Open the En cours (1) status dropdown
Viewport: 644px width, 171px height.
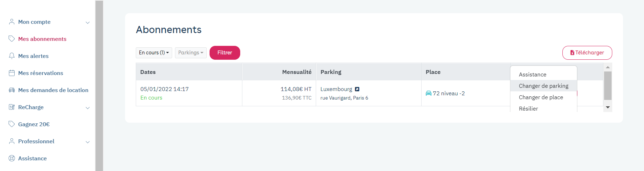(x=154, y=53)
